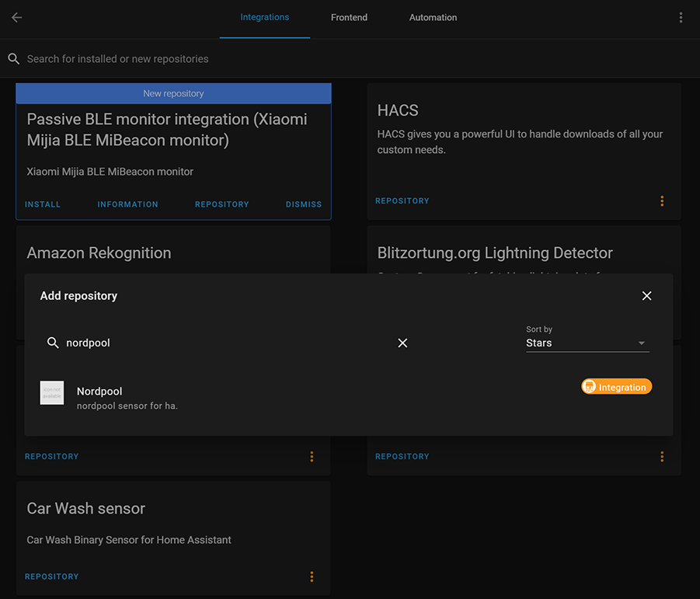This screenshot has width=700, height=599.
Task: Click the nordpool search input field
Action: [228, 343]
